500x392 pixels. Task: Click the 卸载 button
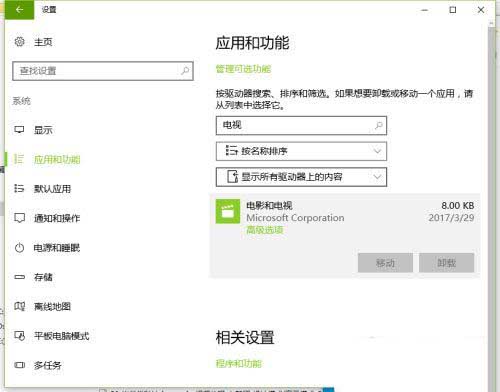pyautogui.click(x=447, y=263)
